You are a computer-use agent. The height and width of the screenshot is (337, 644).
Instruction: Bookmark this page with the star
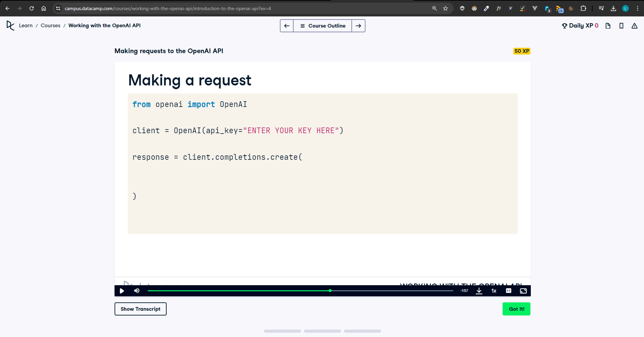[445, 8]
